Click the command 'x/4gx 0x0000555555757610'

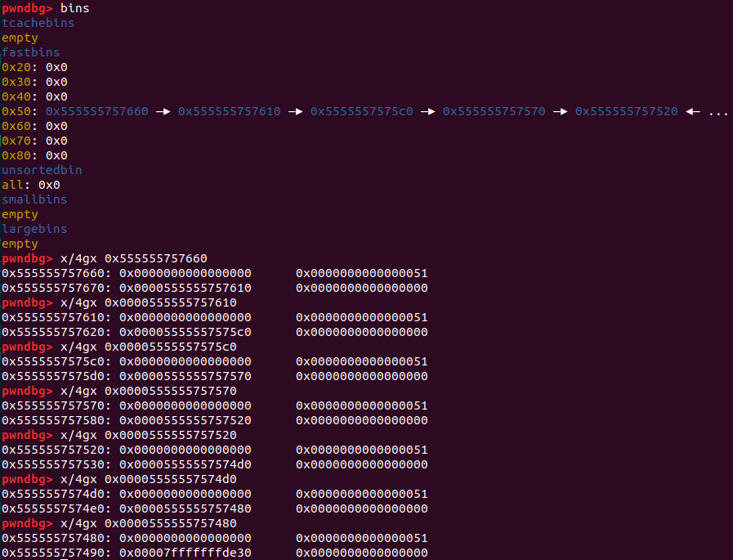click(149, 302)
